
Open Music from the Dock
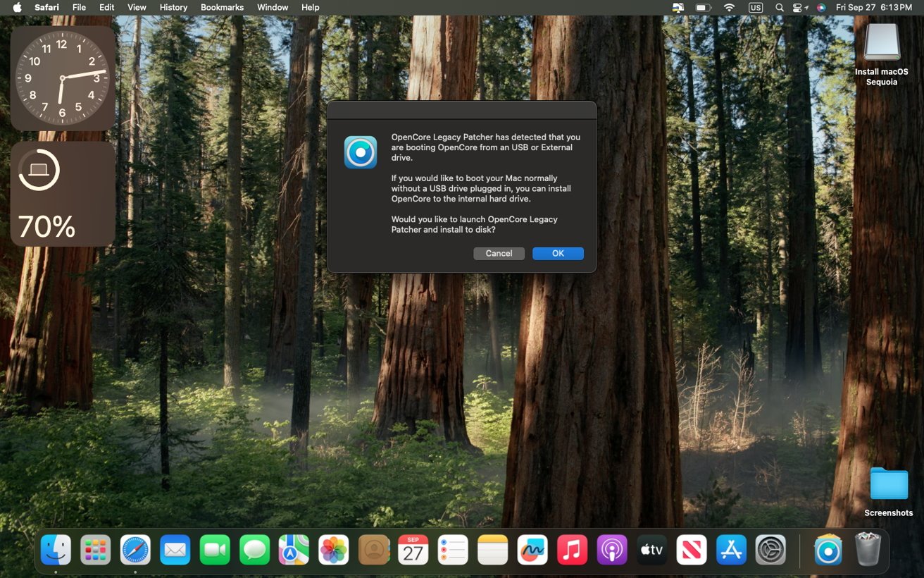[x=573, y=550]
